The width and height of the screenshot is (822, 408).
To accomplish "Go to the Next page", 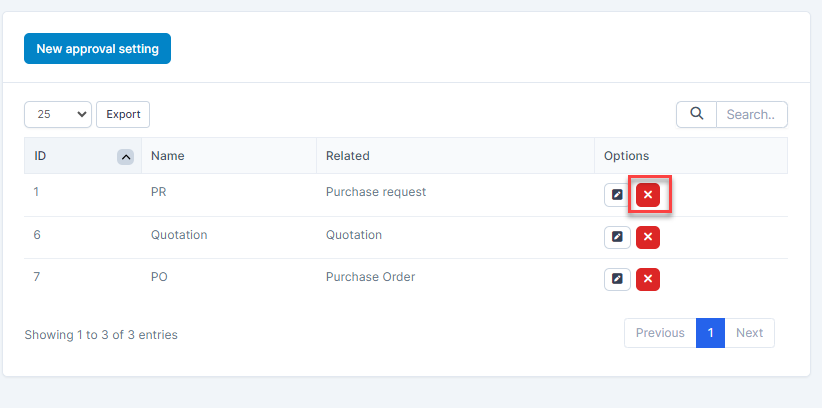I will pos(749,333).
